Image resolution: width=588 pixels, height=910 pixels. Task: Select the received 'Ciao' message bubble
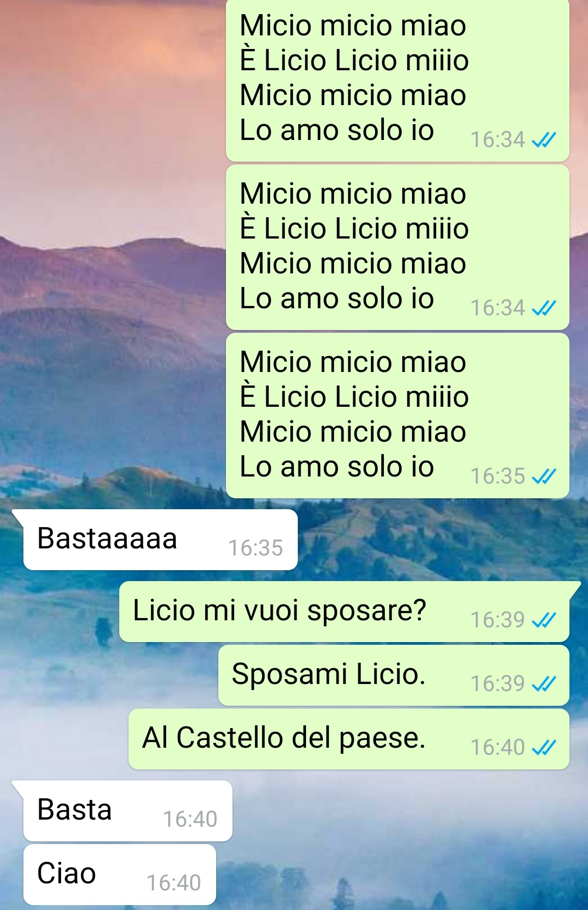120,875
